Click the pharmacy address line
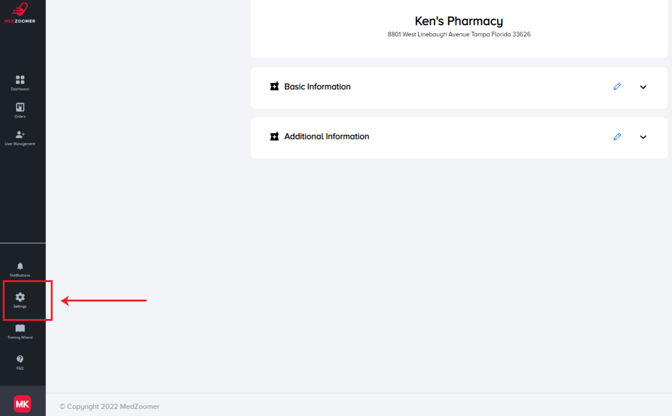The height and width of the screenshot is (416, 672). point(459,34)
